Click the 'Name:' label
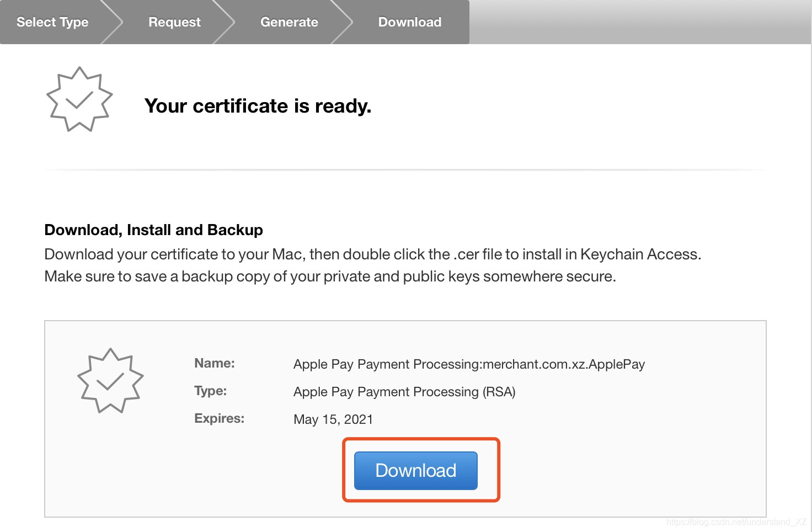 click(215, 363)
